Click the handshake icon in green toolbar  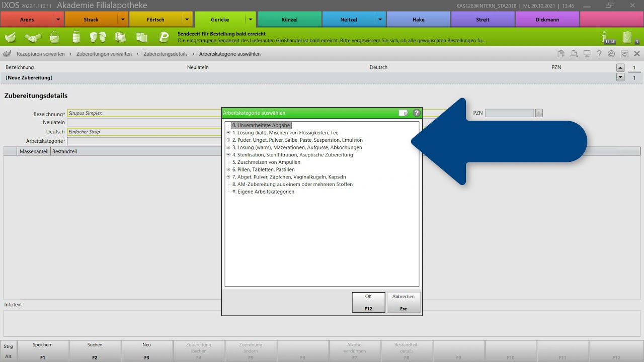33,37
